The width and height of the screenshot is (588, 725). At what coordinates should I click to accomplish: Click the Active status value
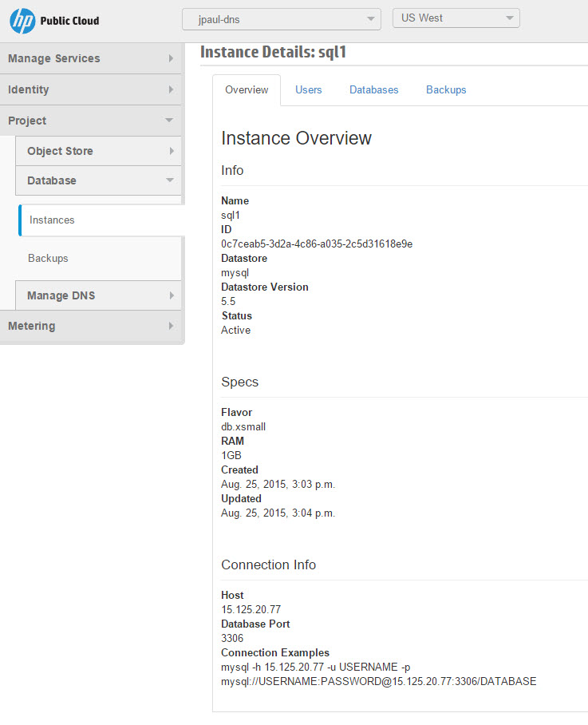(235, 330)
